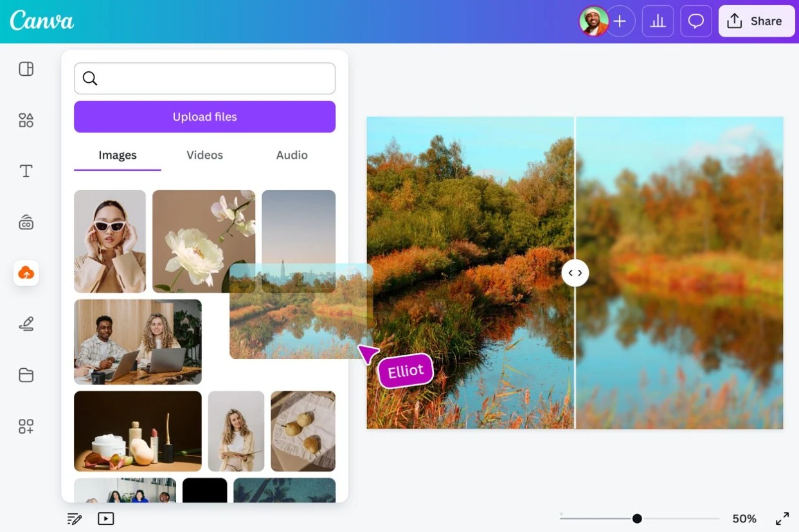Open the Elements shapes panel
799x532 pixels.
point(26,120)
